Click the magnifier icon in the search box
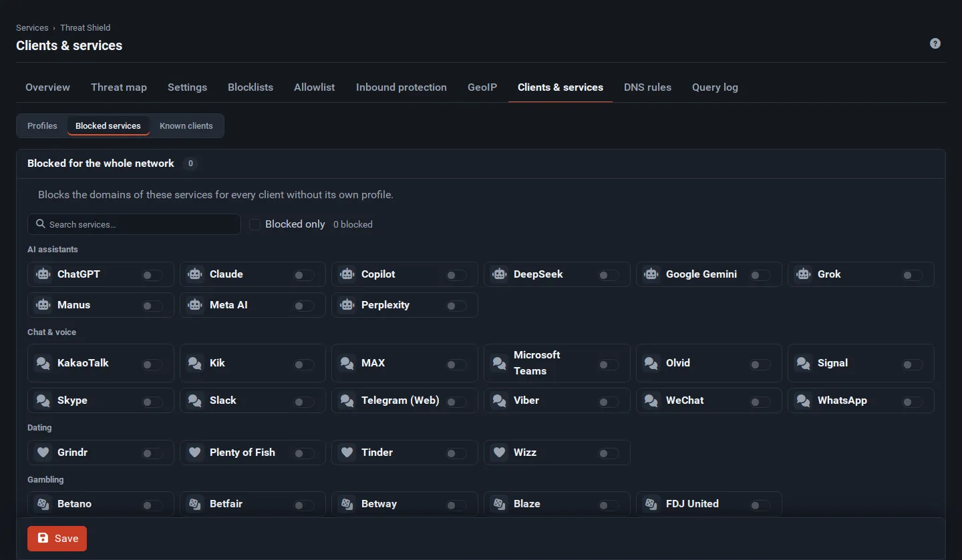 [x=41, y=224]
